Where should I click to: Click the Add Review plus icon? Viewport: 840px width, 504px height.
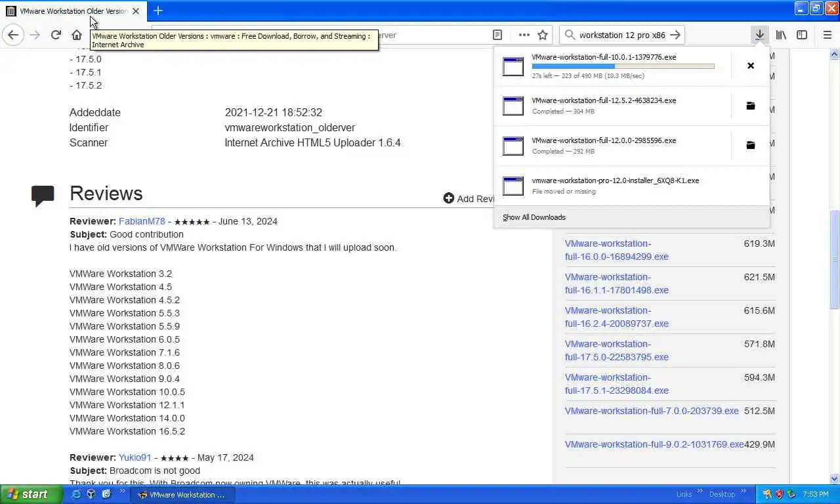click(449, 198)
